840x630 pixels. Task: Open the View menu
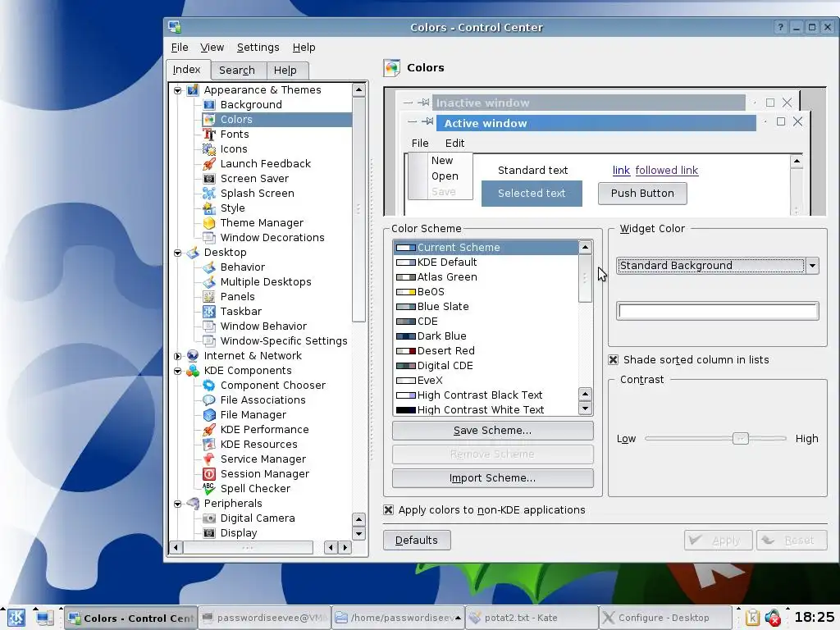[x=212, y=47]
